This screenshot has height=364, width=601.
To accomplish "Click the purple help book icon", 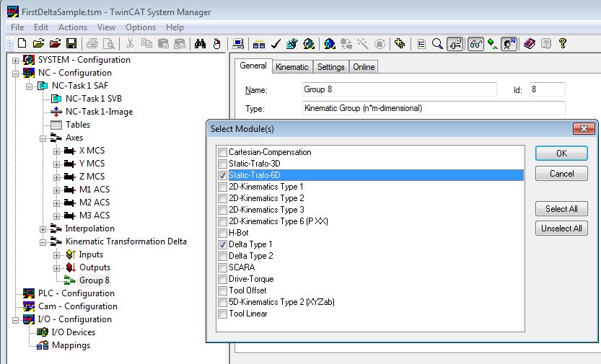I will point(530,44).
